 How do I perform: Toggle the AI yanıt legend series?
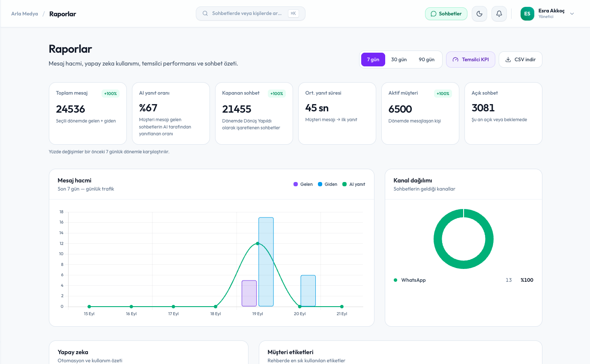(353, 184)
